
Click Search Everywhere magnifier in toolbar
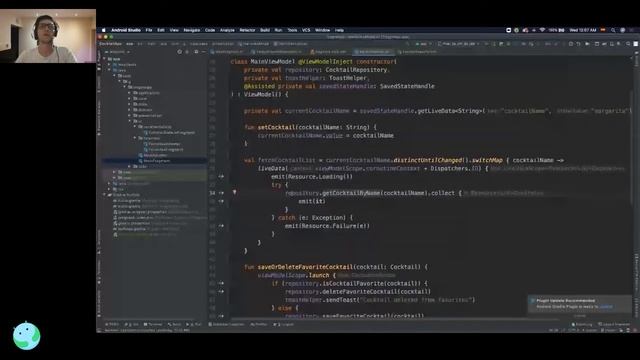coord(628,44)
